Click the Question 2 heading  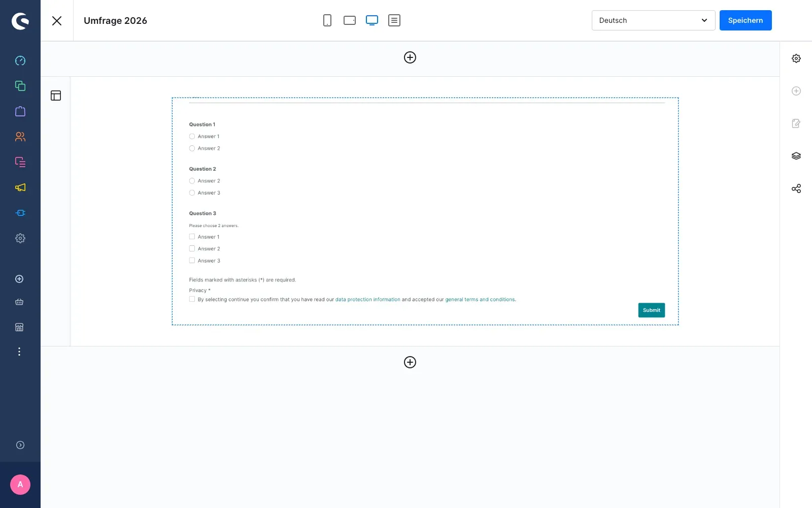click(202, 169)
